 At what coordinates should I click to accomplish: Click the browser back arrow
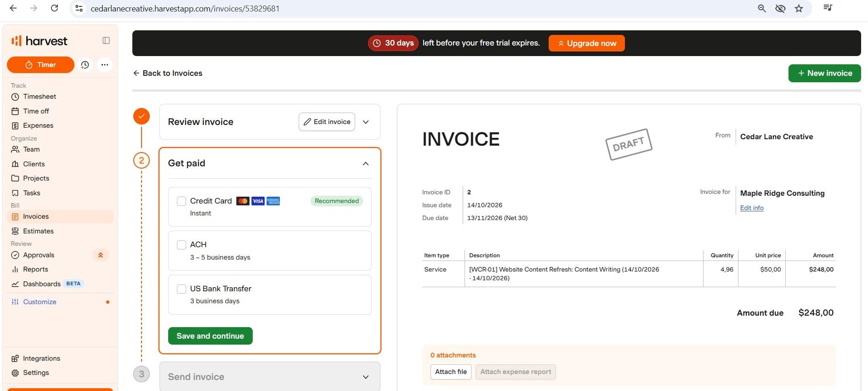[13, 8]
